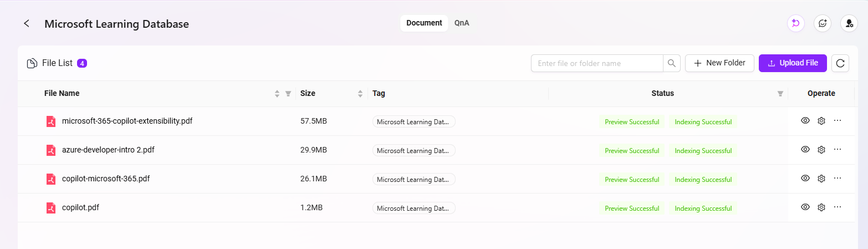Open microsoft-365-copilot-extensibility.pdf file name
The height and width of the screenshot is (249, 868).
[127, 120]
